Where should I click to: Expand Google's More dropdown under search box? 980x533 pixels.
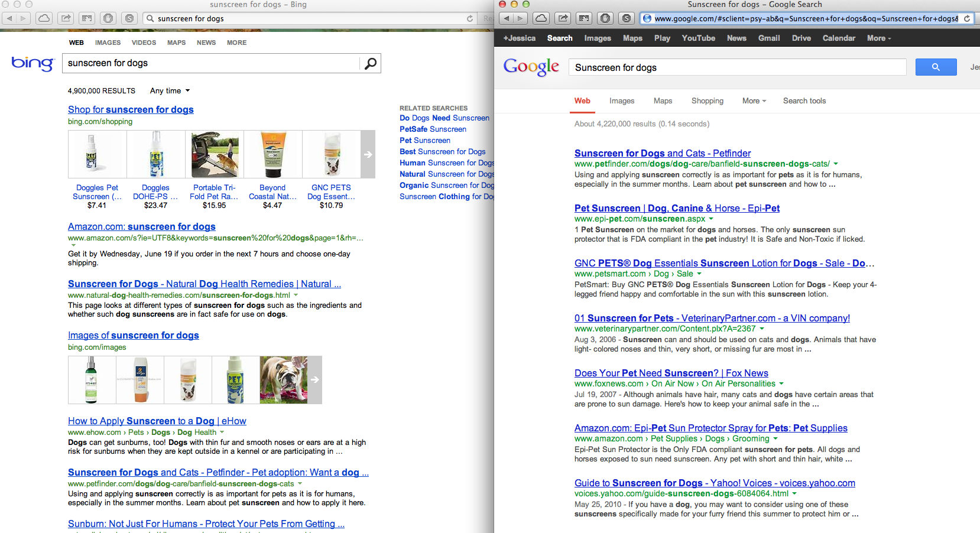(754, 101)
